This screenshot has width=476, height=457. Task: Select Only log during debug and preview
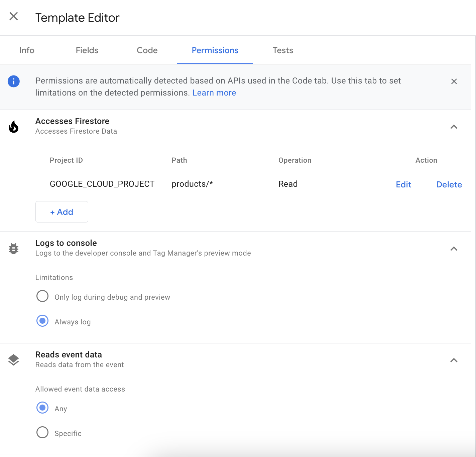[x=42, y=296]
